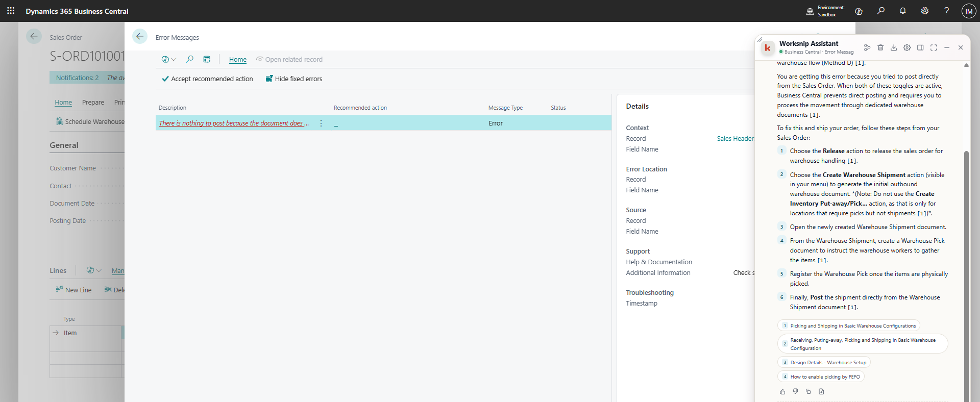Click the Customer Name field label
The width and height of the screenshot is (980, 402).
click(x=72, y=168)
